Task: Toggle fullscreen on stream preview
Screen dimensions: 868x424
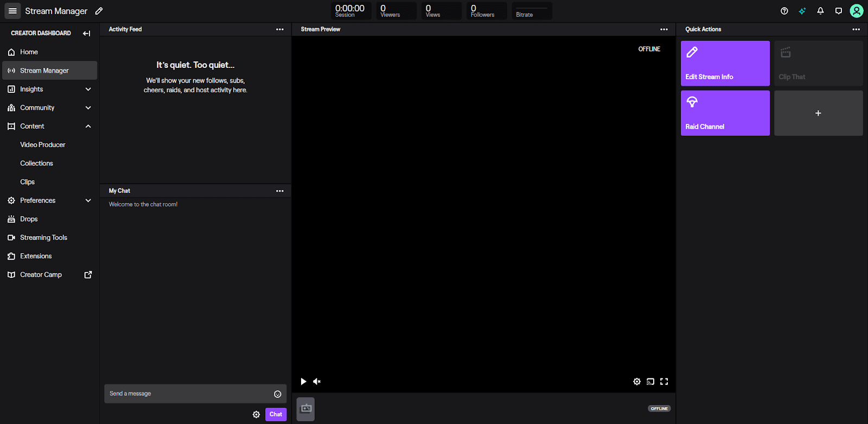Action: click(x=664, y=382)
